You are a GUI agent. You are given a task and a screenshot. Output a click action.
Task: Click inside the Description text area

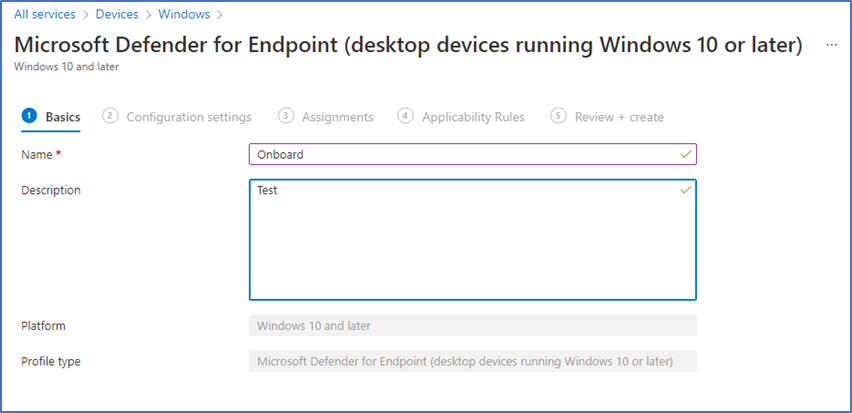point(473,240)
